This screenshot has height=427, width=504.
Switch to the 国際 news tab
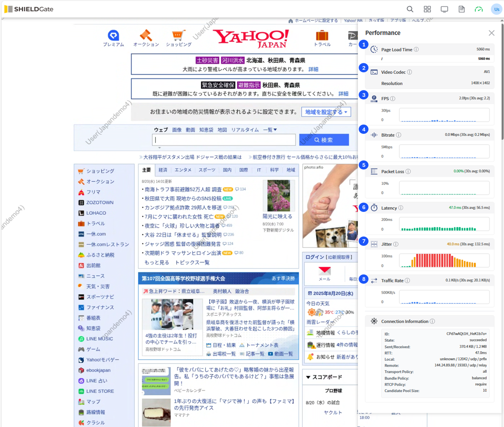(243, 170)
